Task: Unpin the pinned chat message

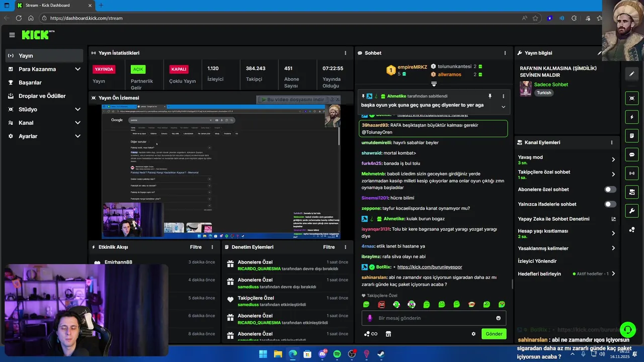Action: (490, 96)
